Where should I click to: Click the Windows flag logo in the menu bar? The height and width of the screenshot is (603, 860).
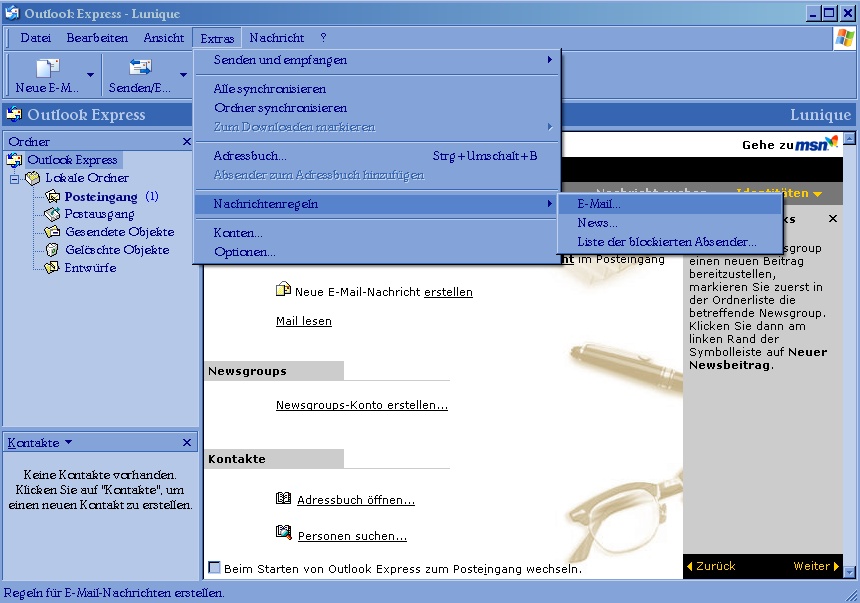[844, 38]
